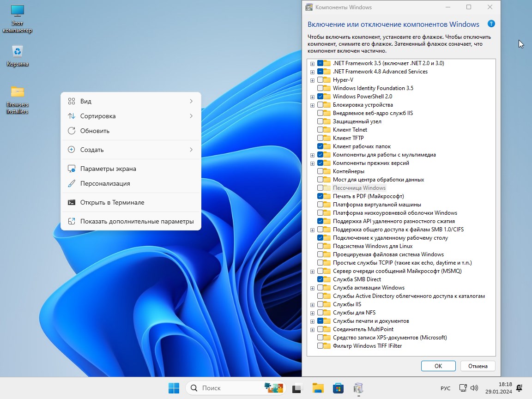This screenshot has width=532, height=399.
Task: Open the dialog help via the question mark icon
Action: 491,24
